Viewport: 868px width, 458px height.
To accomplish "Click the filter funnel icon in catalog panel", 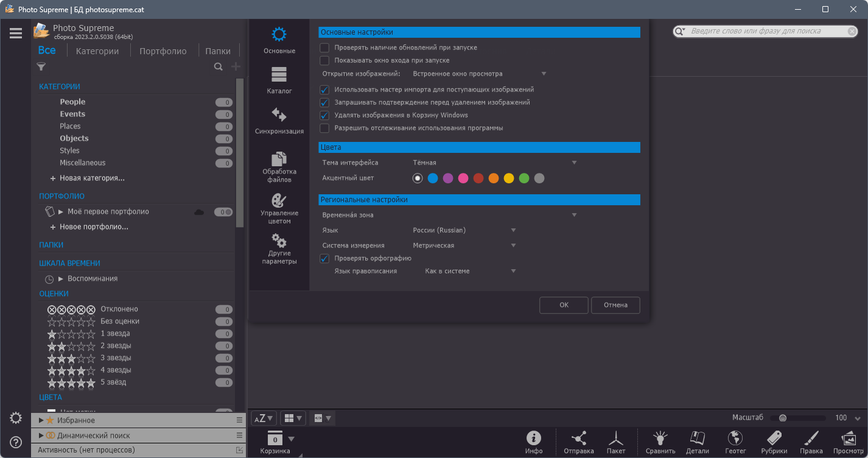I will click(x=41, y=67).
